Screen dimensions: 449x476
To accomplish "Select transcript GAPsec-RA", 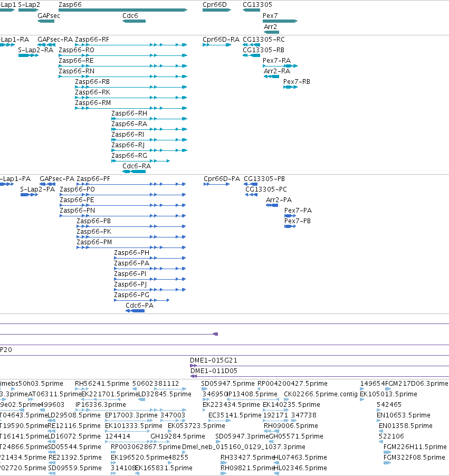I will click(x=55, y=40).
